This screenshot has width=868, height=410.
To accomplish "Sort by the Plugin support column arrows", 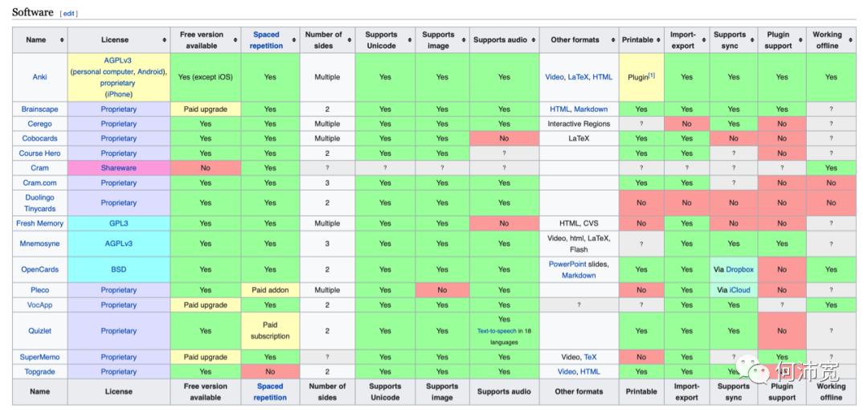I will pyautogui.click(x=801, y=40).
